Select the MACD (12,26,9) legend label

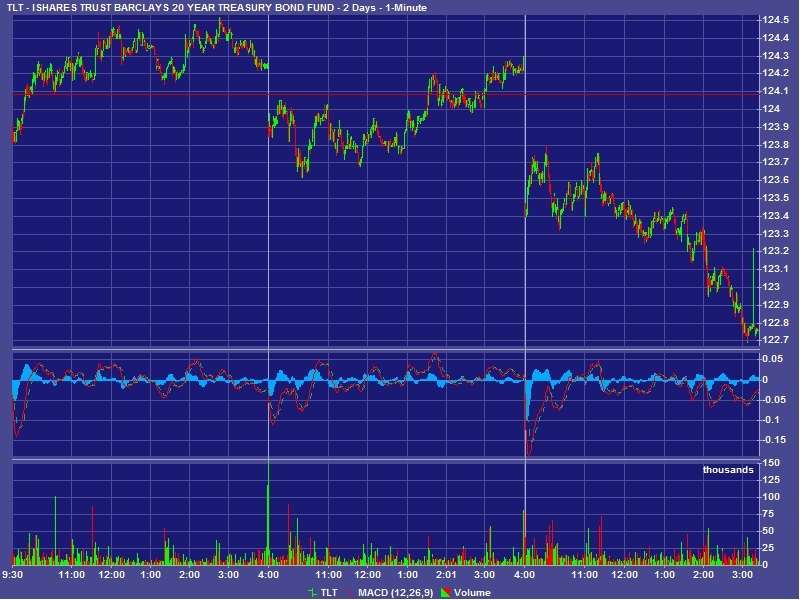395,592
